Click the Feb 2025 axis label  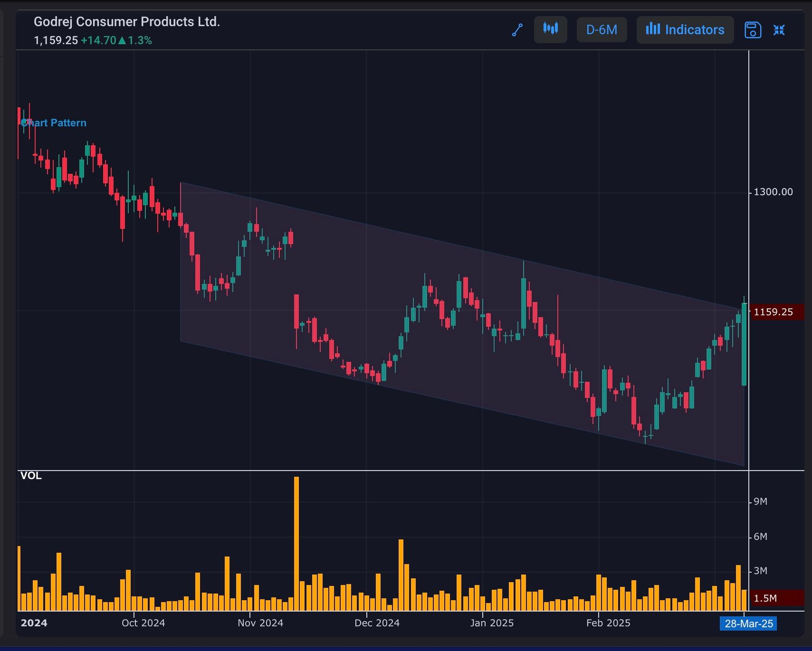pos(608,623)
